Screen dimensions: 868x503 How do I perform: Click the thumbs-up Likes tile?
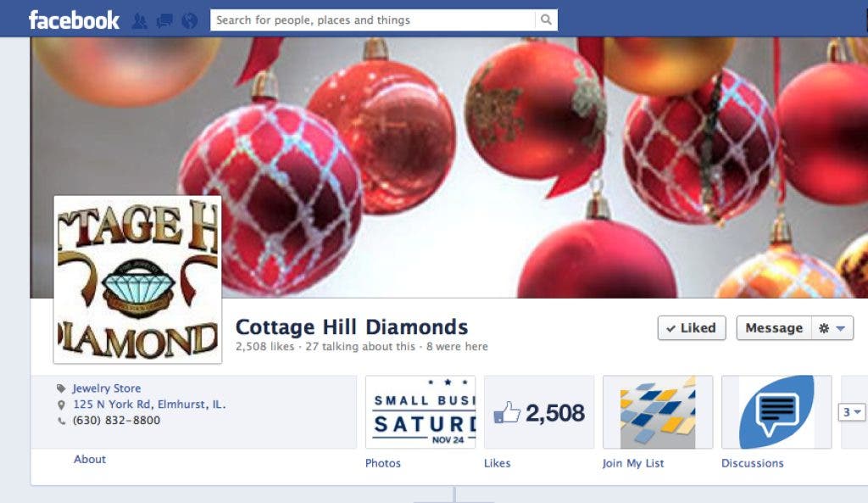tap(538, 412)
